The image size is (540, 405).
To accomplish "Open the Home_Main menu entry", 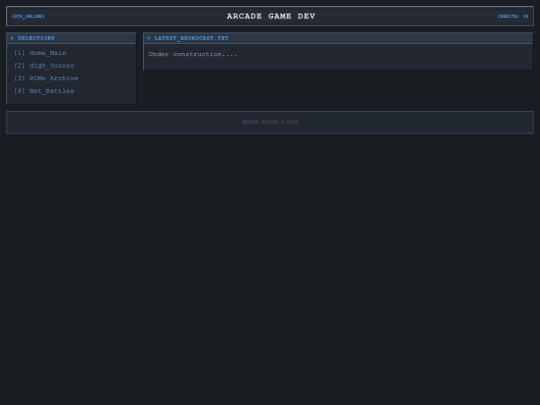I will pos(40,53).
